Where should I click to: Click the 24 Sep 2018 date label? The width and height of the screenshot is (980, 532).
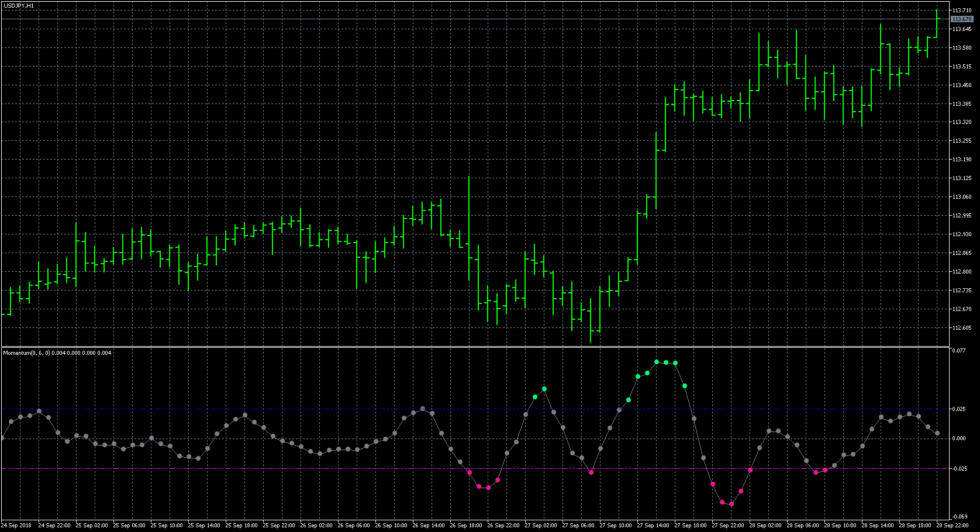point(16,525)
